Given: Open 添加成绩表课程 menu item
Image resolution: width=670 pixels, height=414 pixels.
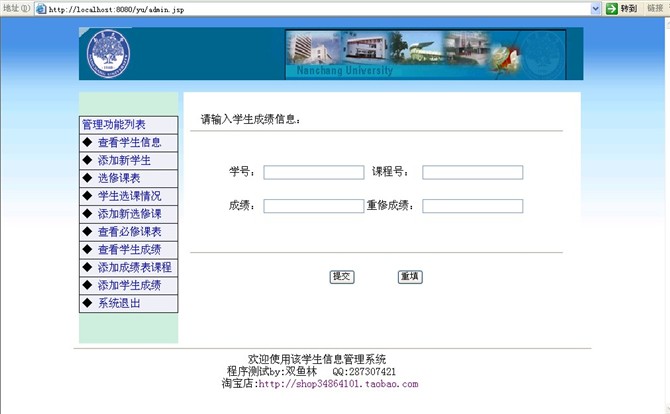Looking at the screenshot, I should click(x=134, y=268).
